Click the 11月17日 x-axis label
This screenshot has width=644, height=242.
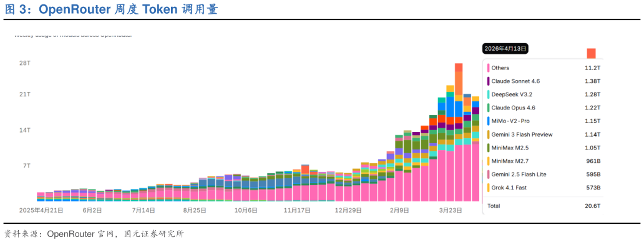[x=297, y=210]
